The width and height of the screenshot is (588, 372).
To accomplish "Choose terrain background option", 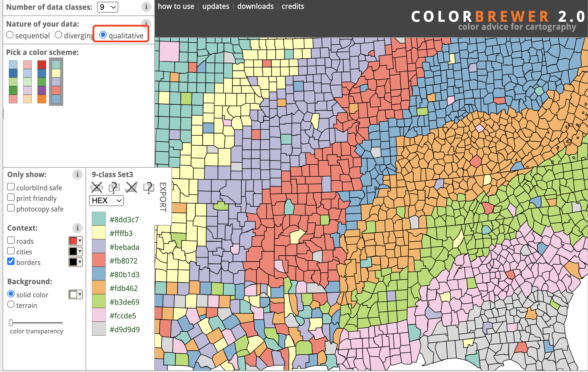I will pyautogui.click(x=11, y=304).
